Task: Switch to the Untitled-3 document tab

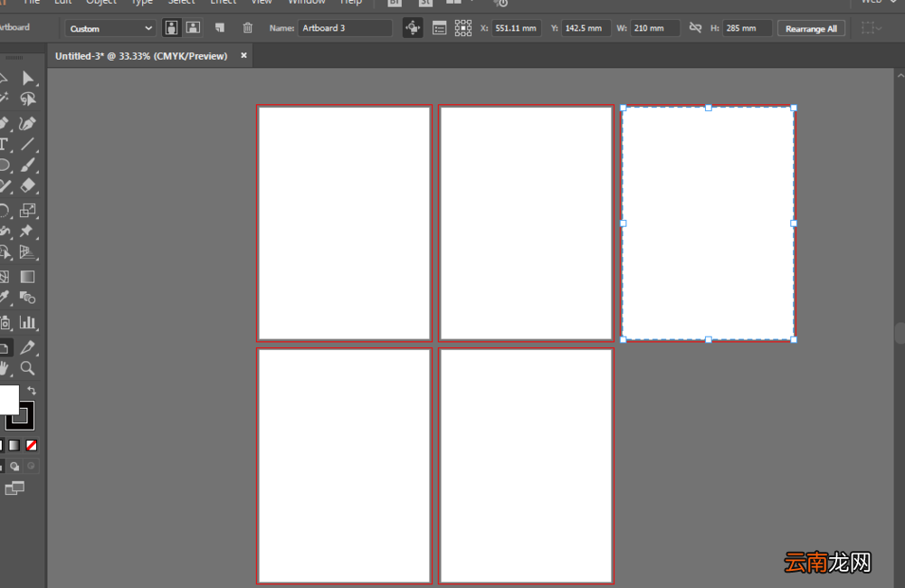Action: pyautogui.click(x=141, y=56)
